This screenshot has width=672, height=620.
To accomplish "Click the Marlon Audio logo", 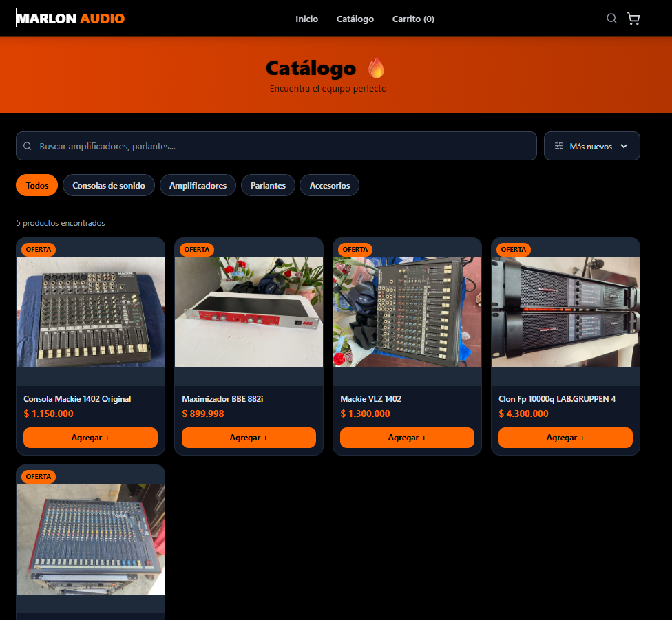I will tap(70, 19).
